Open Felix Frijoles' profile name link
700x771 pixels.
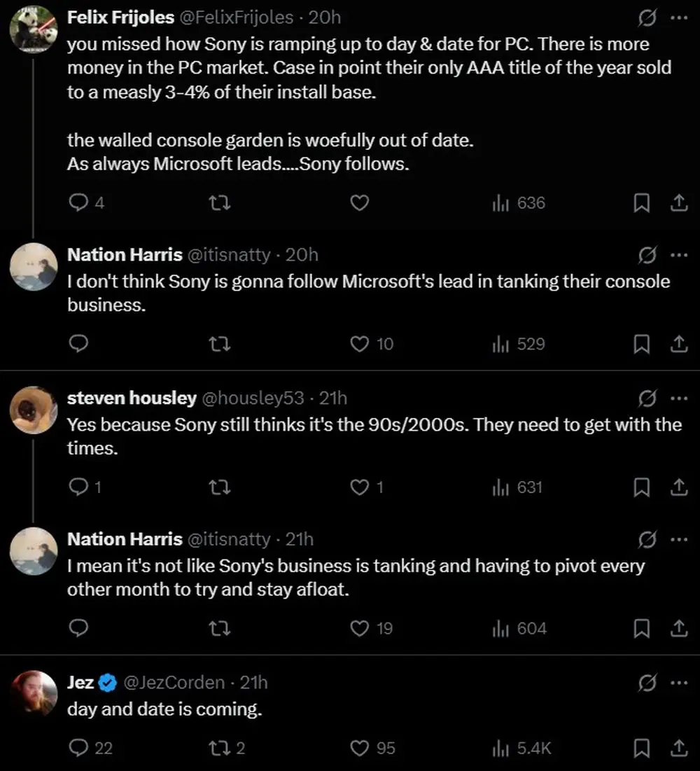(x=120, y=18)
